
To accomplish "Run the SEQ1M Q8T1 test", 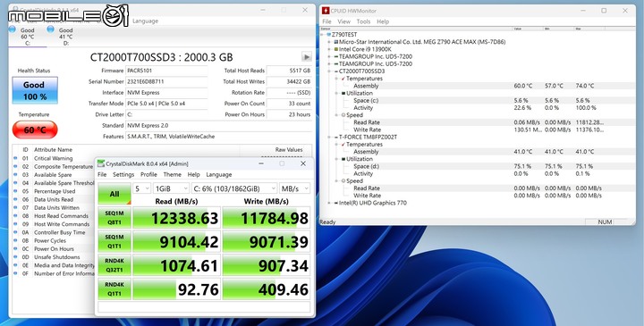I will (x=114, y=218).
